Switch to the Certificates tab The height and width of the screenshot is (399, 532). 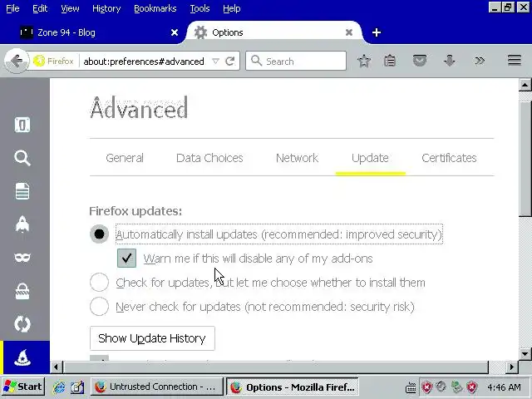coord(449,158)
